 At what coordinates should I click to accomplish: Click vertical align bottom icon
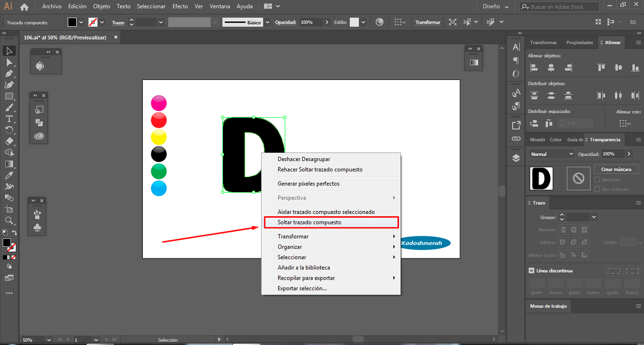pos(635,67)
